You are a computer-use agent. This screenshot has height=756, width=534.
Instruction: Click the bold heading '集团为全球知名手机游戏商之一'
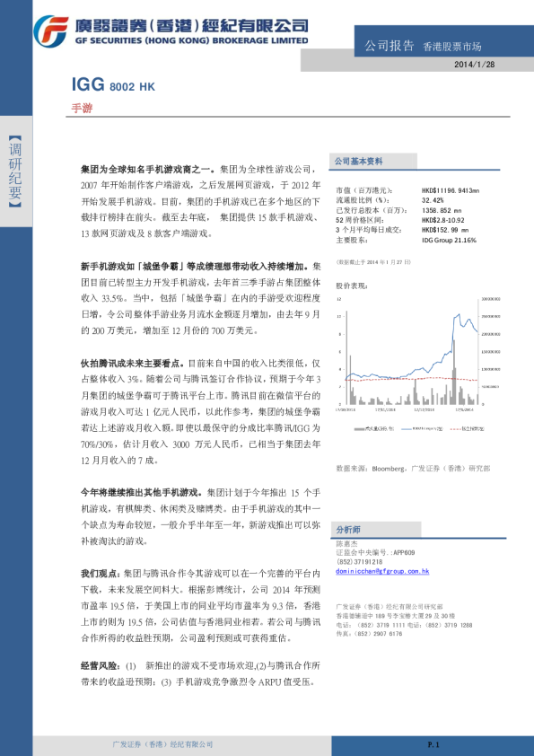(x=148, y=170)
